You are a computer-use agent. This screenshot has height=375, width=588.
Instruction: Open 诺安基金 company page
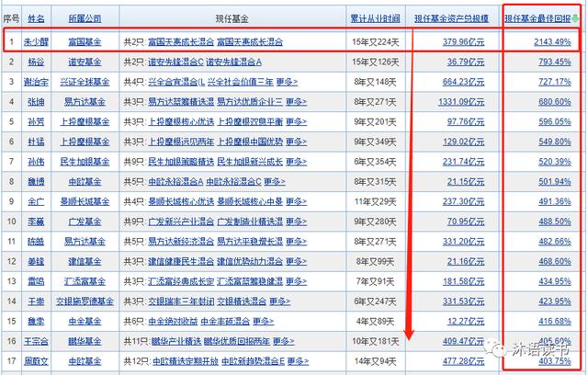click(x=85, y=62)
